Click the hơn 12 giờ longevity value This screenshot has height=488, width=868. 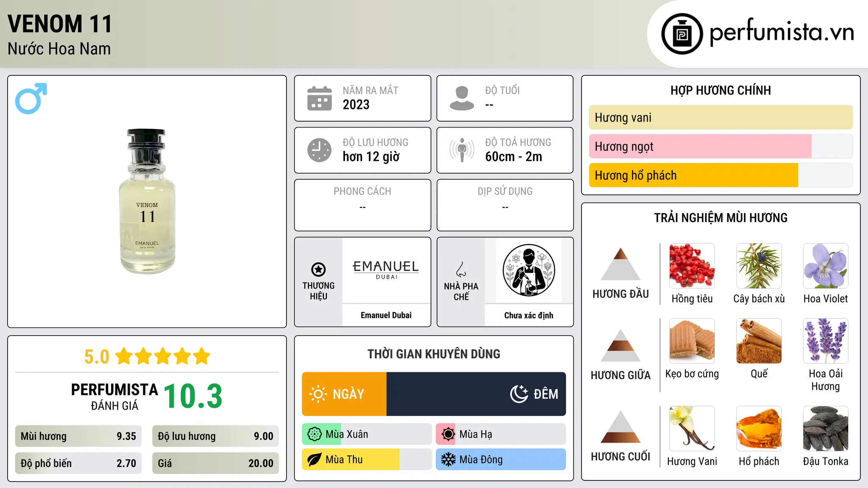click(371, 157)
